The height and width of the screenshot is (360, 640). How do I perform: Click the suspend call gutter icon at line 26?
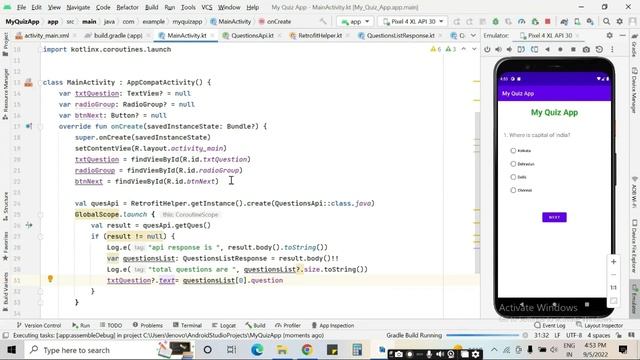(x=29, y=225)
